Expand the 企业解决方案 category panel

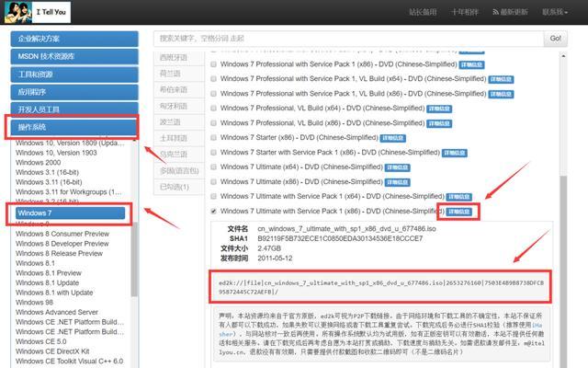tap(74, 39)
